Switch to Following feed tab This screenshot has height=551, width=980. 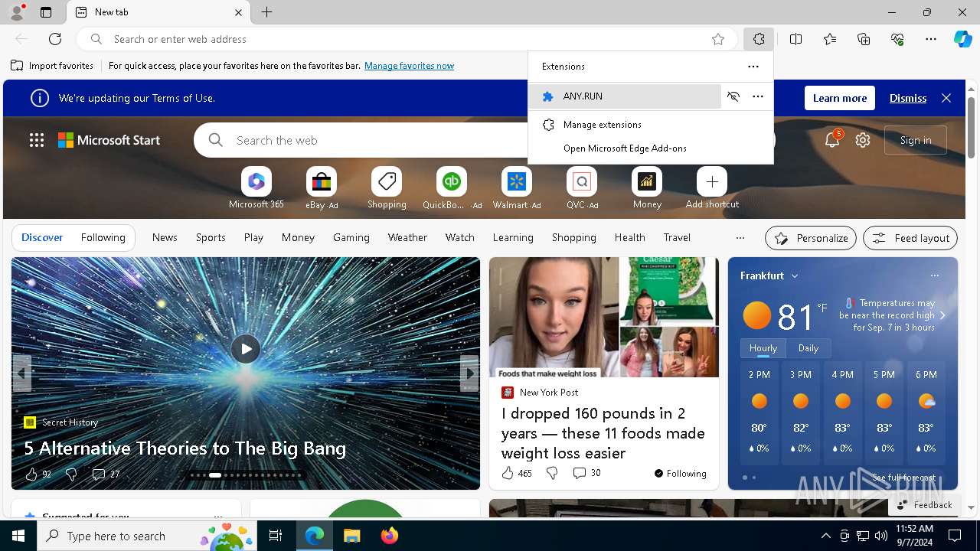[103, 238]
